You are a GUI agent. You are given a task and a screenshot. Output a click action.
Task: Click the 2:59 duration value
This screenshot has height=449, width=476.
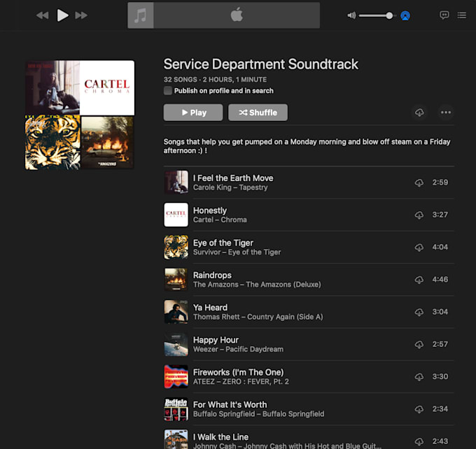[x=440, y=183]
